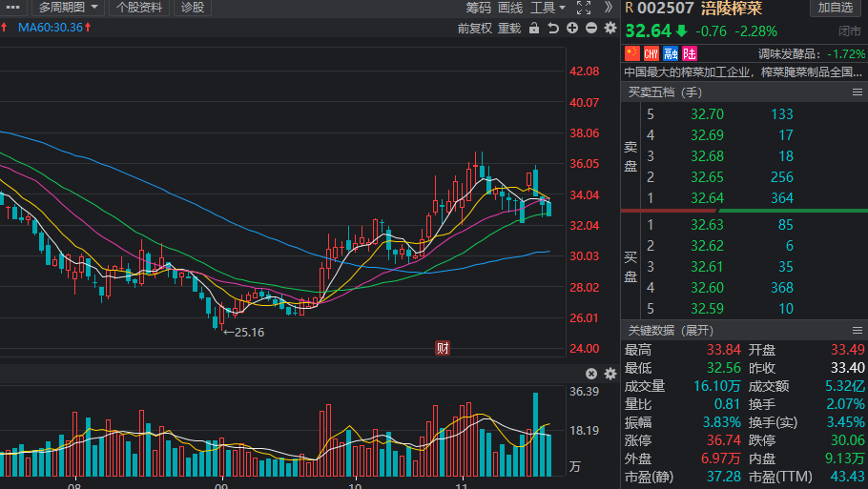Click the undo arrow icon
This screenshot has height=489, width=868.
coord(553,28)
